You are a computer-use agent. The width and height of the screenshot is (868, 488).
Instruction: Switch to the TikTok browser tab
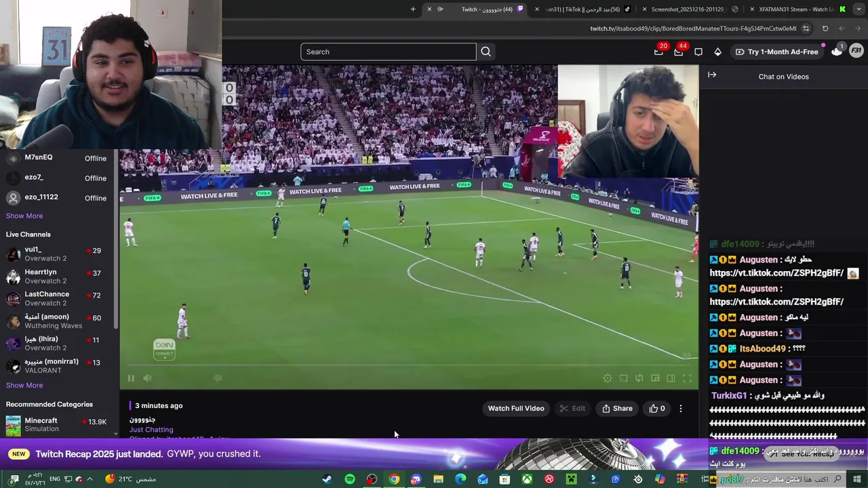click(x=585, y=9)
